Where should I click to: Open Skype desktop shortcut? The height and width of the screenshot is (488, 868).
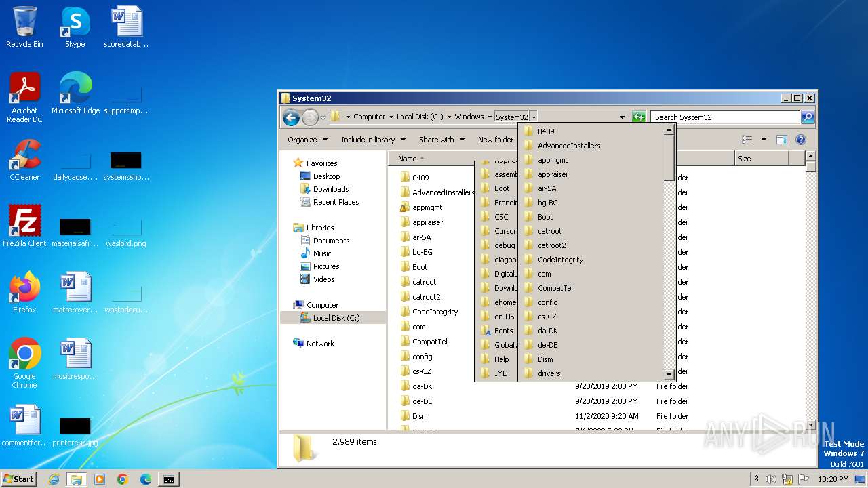[x=75, y=28]
